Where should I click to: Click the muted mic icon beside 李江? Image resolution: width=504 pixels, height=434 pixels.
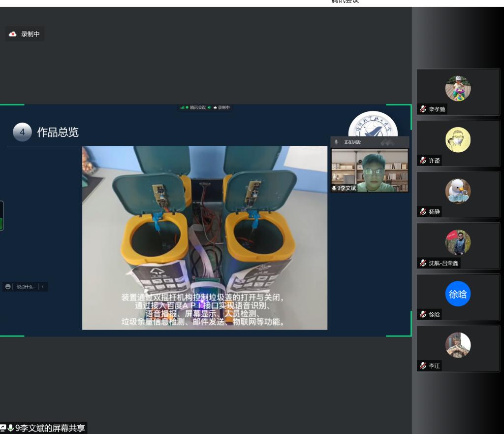[423, 366]
